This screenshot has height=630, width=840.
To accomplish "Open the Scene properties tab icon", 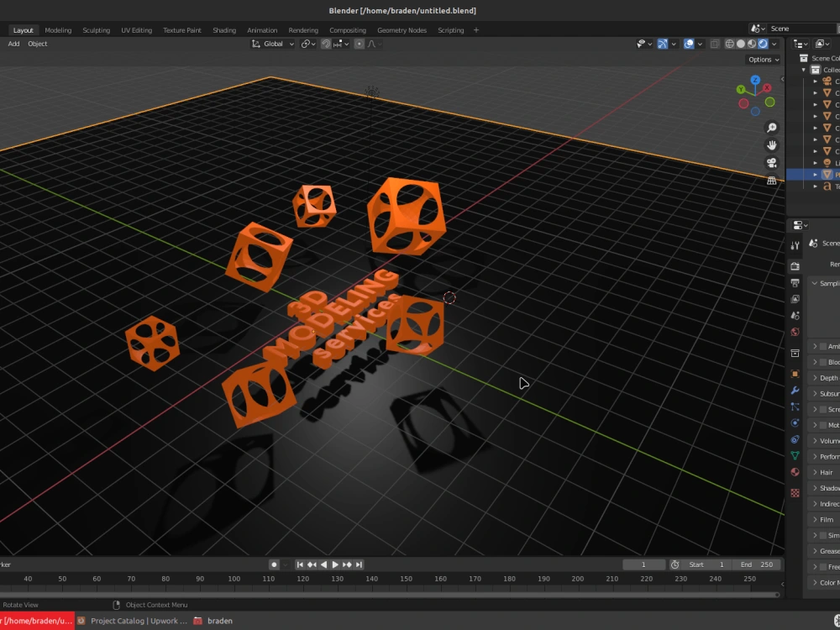I will click(x=795, y=316).
